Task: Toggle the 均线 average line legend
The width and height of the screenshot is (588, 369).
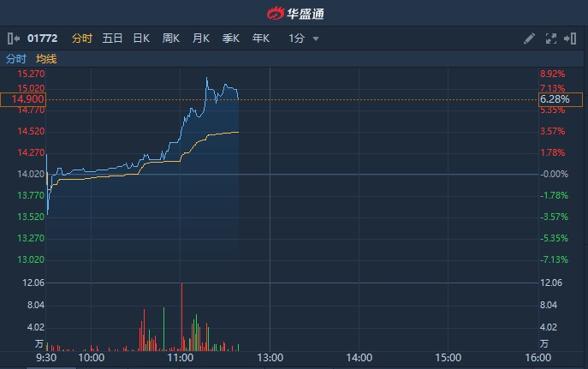Action: click(x=46, y=59)
